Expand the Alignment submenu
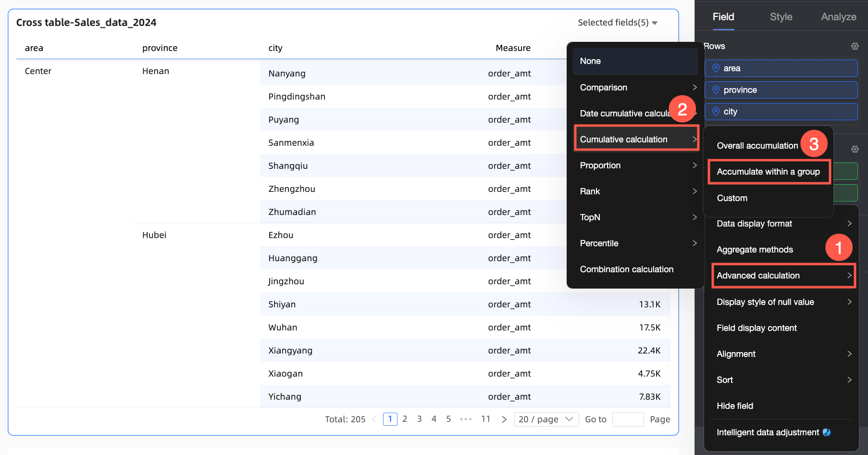 [849, 354]
